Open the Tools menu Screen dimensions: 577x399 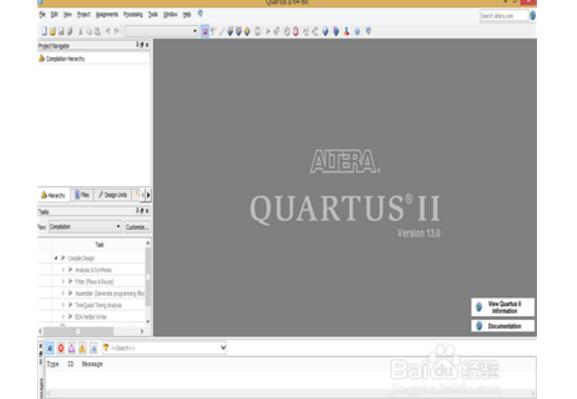point(153,14)
